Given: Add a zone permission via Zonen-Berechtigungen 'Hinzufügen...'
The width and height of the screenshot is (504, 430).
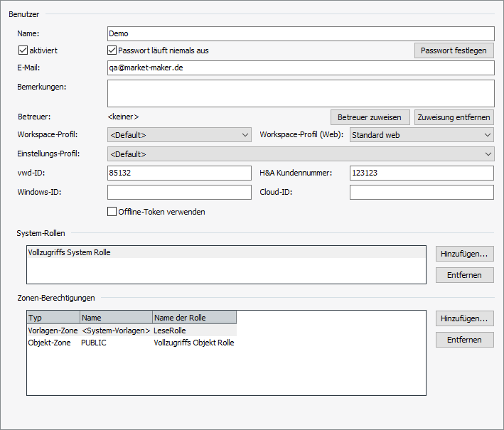Looking at the screenshot, I should [x=464, y=318].
